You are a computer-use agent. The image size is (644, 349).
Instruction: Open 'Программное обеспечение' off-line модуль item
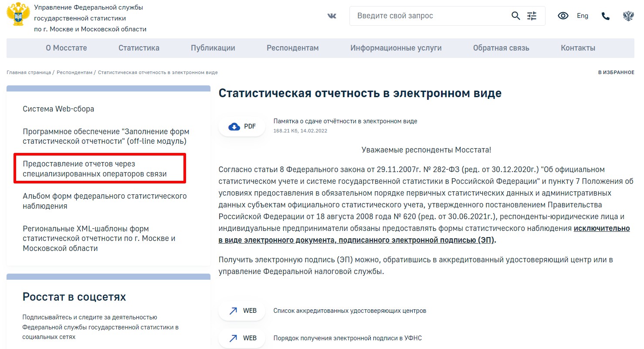pyautogui.click(x=106, y=136)
